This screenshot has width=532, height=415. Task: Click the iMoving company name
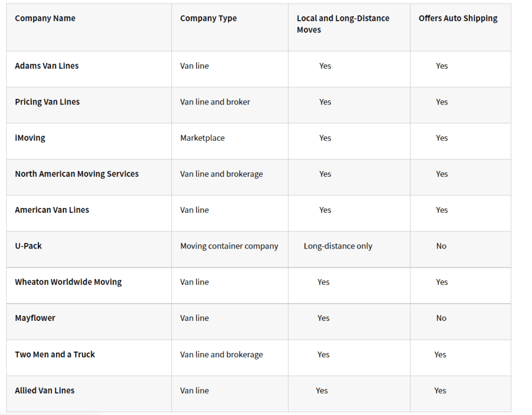point(30,138)
